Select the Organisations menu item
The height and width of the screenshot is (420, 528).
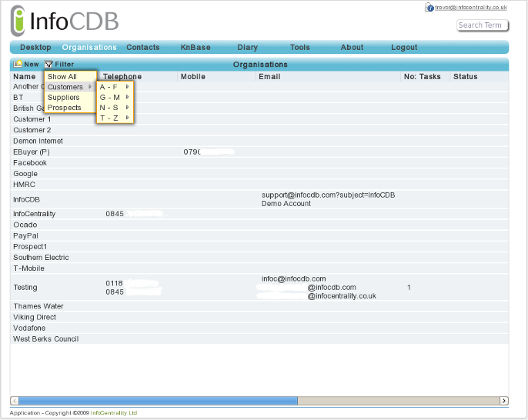89,48
